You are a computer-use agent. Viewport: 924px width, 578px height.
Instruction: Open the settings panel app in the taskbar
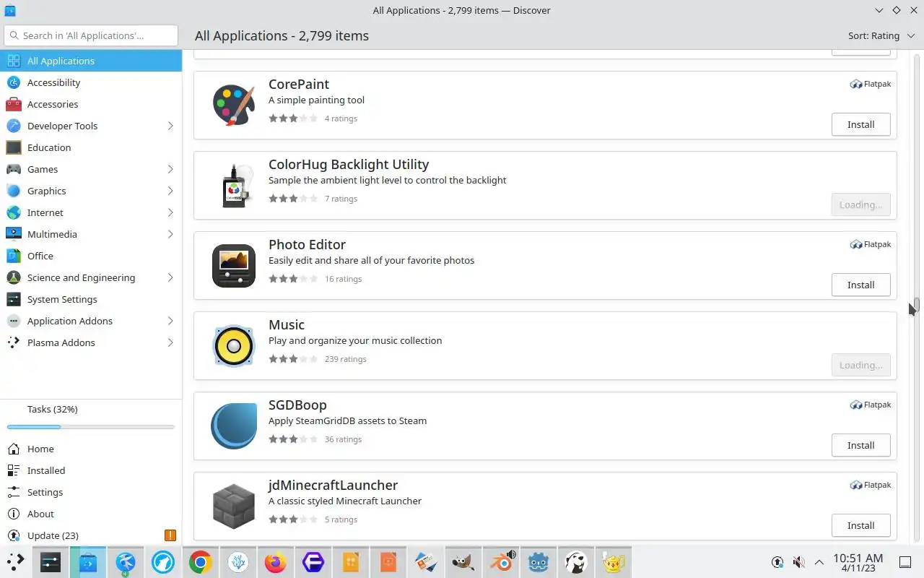50,562
